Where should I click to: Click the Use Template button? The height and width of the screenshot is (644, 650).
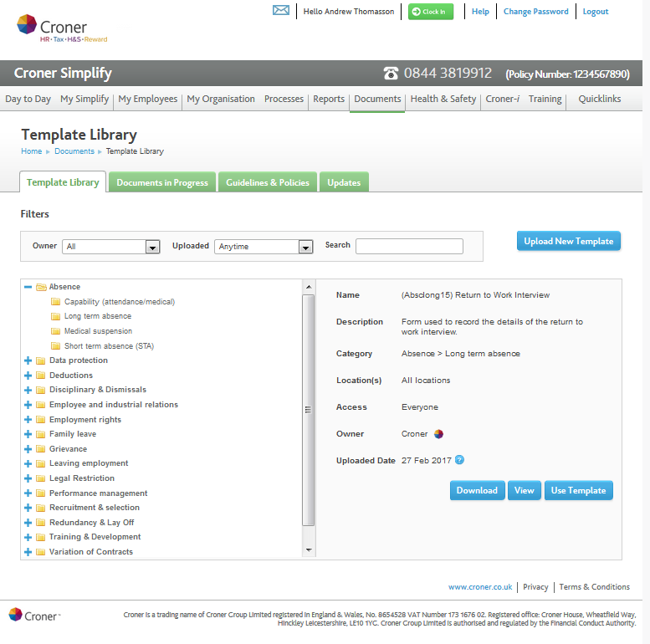578,490
